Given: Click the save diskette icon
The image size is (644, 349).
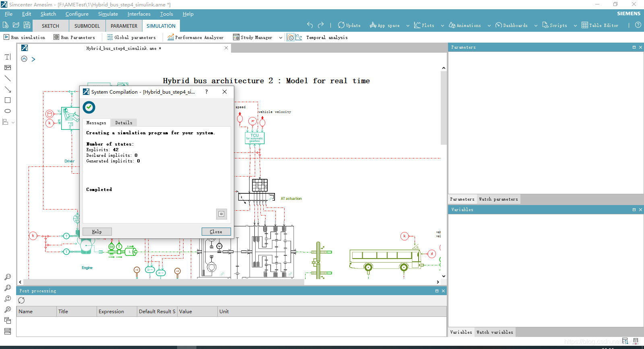Looking at the screenshot, I should coord(27,25).
